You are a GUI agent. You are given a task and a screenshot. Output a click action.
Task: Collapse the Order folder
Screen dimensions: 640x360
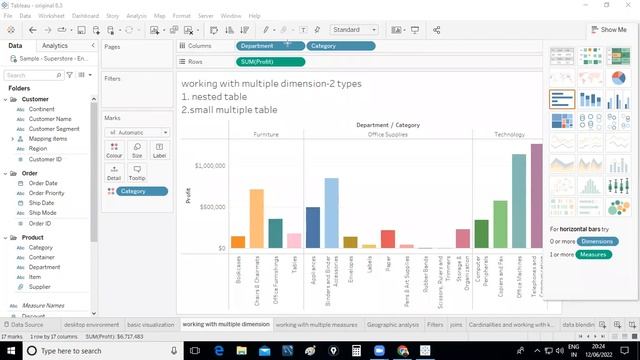point(5,173)
